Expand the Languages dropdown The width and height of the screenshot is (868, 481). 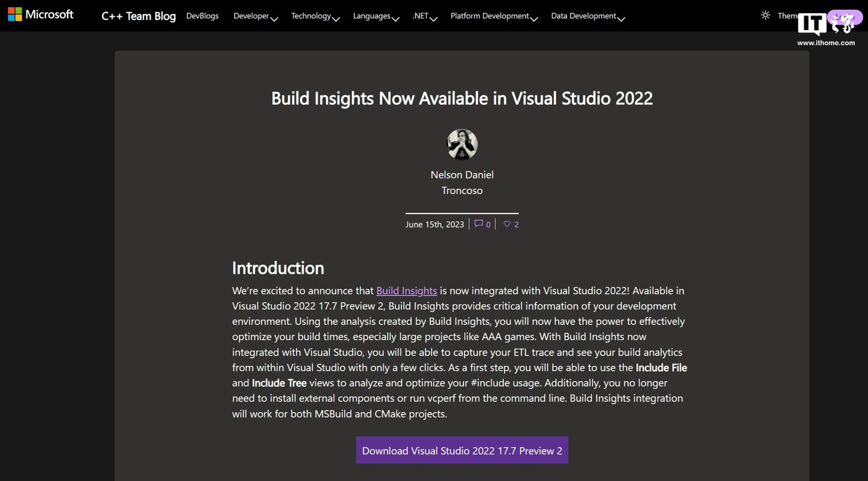[375, 16]
